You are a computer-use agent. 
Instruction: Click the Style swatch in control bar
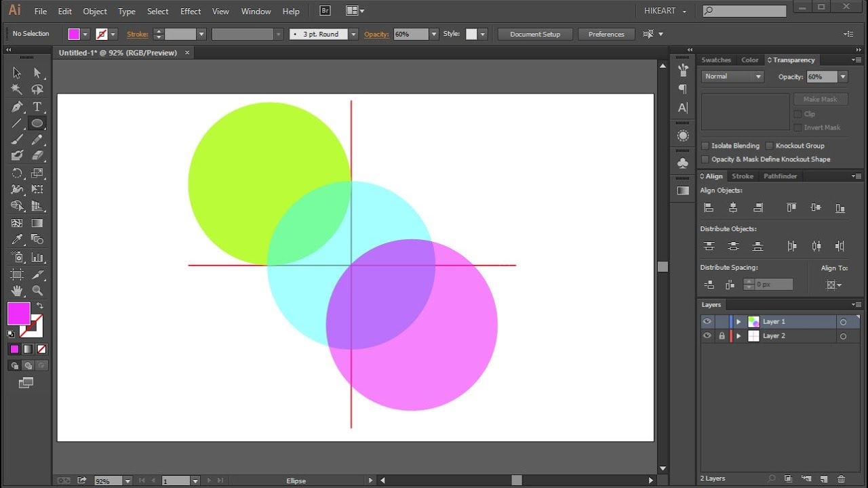tap(471, 35)
